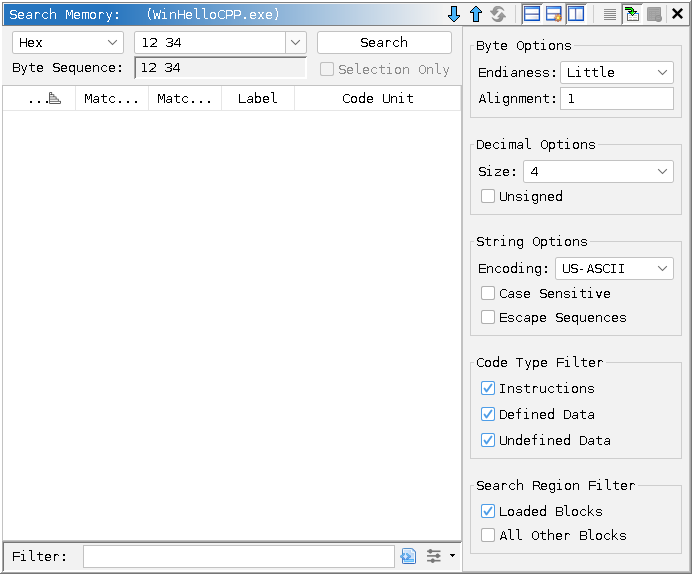Toggle the Case Sensitive checkbox
Screen dimensions: 692x574
(x=488, y=294)
